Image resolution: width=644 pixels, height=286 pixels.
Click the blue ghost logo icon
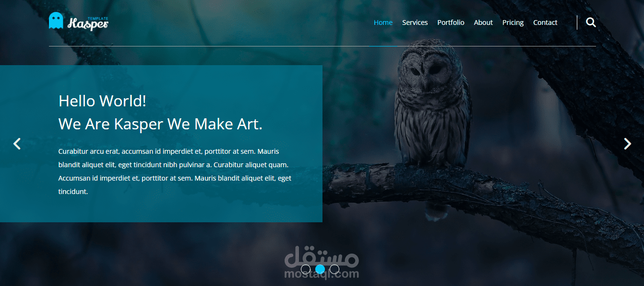point(56,21)
